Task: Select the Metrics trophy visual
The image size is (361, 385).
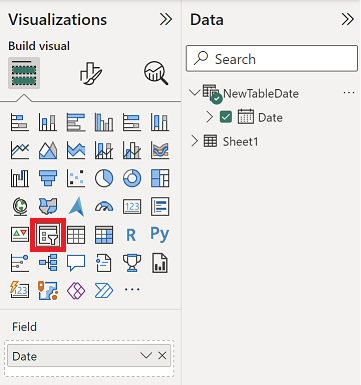Action: [132, 263]
